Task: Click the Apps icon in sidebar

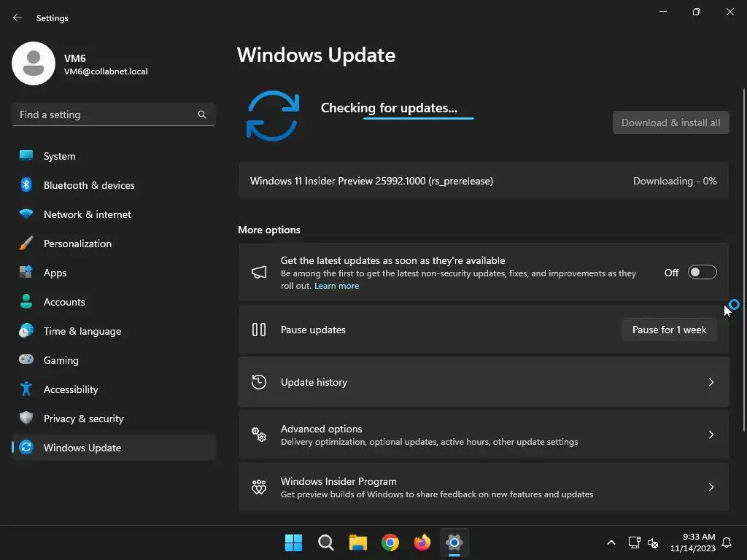Action: 26,272
